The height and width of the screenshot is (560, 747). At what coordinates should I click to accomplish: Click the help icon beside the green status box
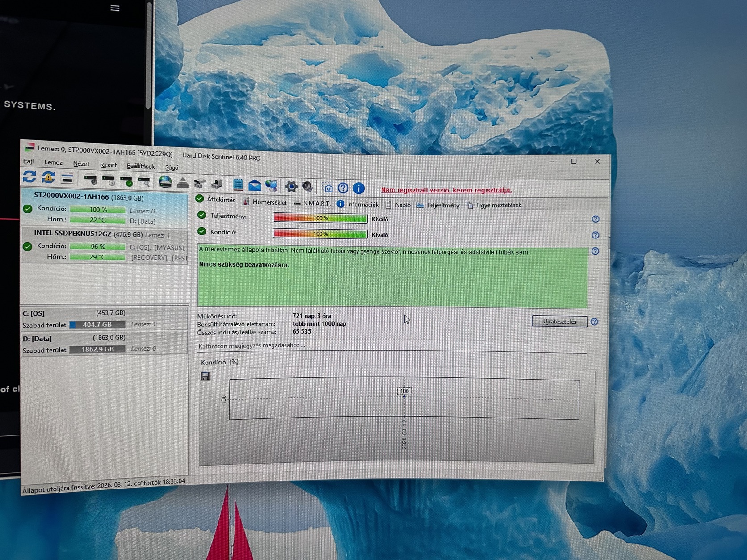click(595, 251)
